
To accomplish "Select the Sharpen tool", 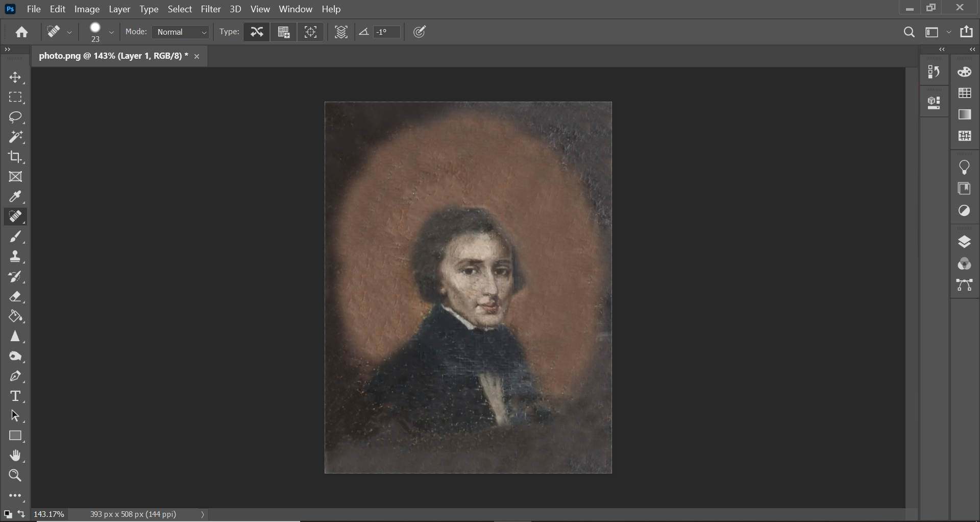I will point(15,337).
